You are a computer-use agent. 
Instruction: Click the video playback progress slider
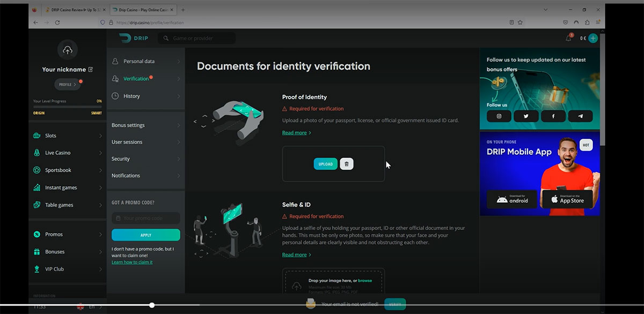(x=152, y=305)
